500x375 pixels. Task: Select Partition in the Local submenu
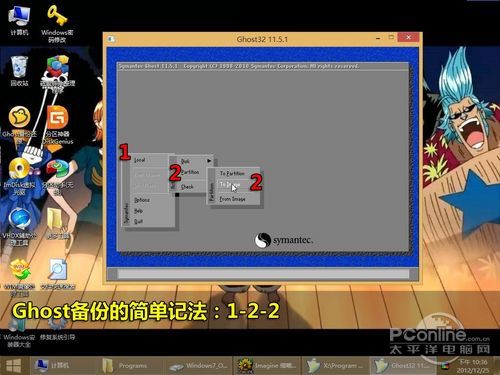pyautogui.click(x=190, y=172)
